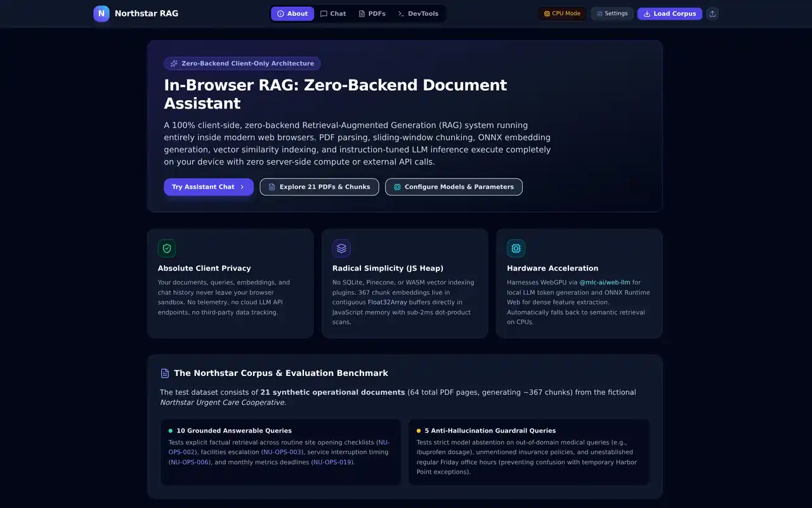This screenshot has height=508, width=812.
Task: Open the NU-OPS-003 document reference
Action: [282, 452]
